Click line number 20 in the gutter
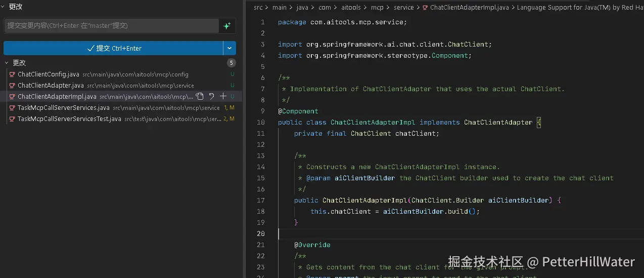 coord(260,234)
